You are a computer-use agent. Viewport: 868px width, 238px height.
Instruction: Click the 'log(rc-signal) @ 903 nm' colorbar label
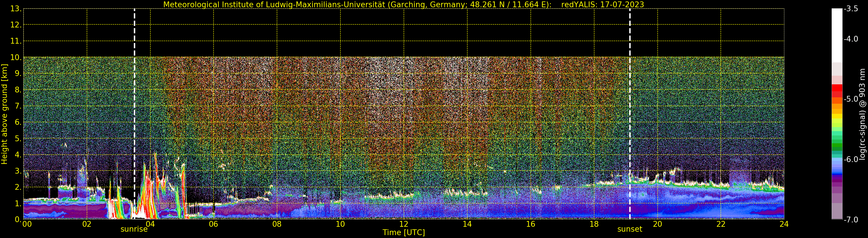pos(862,114)
